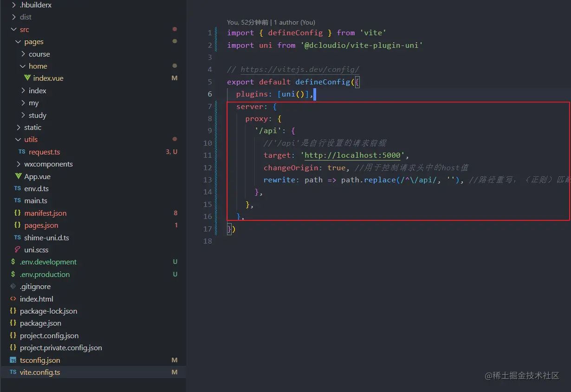Viewport: 571px width, 392px height.
Task: Click the HTML icon of index.html
Action: (13, 299)
